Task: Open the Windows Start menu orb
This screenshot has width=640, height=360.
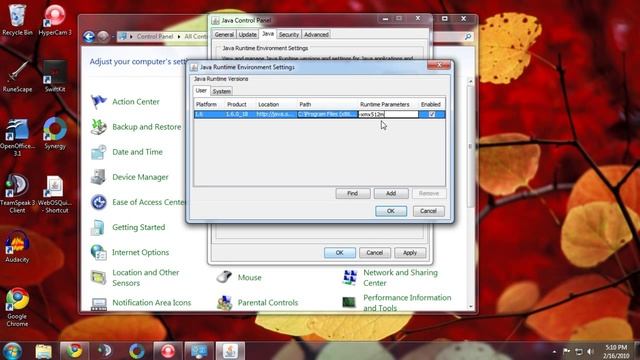Action: pos(12,351)
